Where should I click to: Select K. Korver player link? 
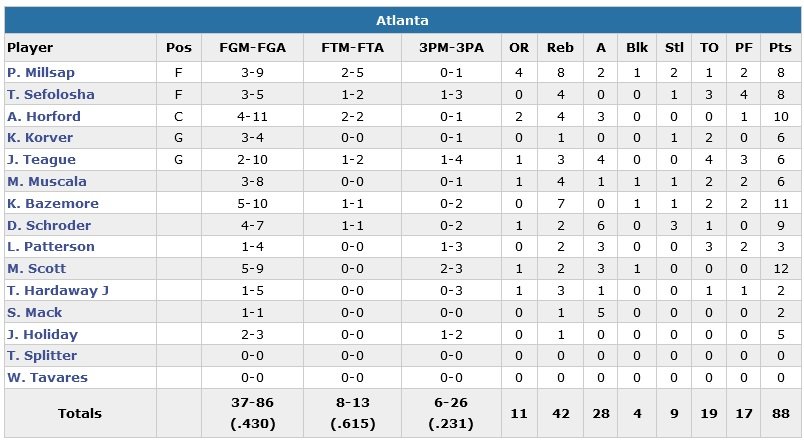40,138
